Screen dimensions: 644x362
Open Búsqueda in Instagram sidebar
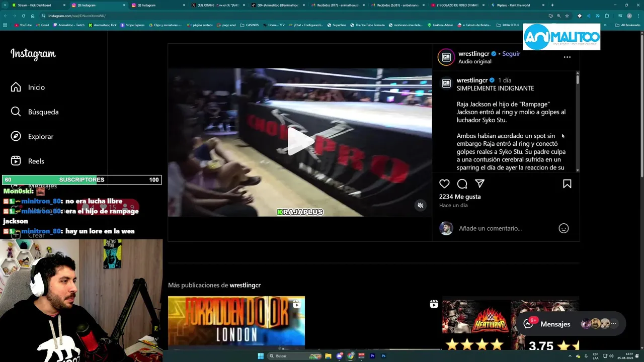(34, 112)
